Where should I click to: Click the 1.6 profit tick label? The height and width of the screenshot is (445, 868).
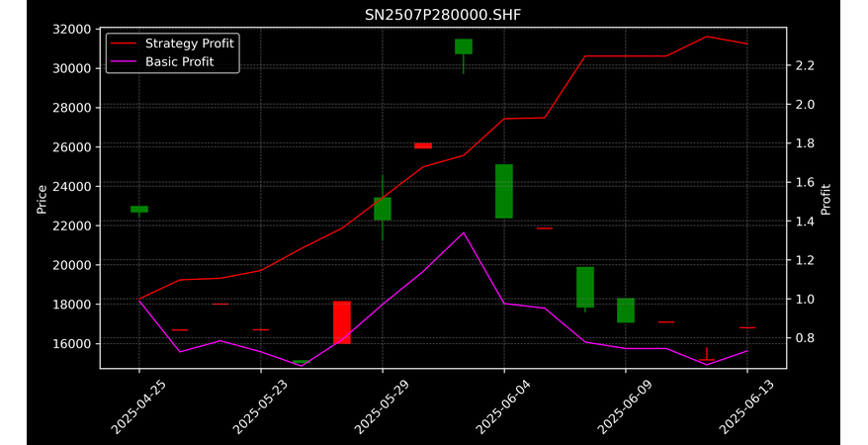(x=805, y=183)
